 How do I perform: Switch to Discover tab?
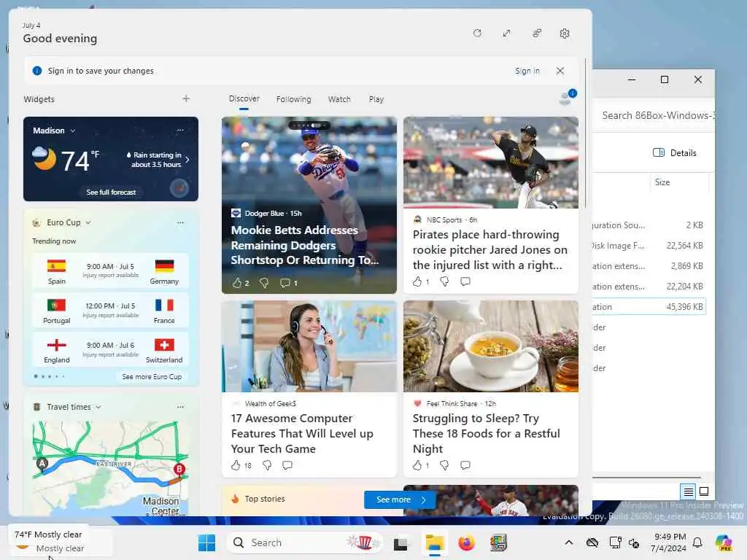244,98
